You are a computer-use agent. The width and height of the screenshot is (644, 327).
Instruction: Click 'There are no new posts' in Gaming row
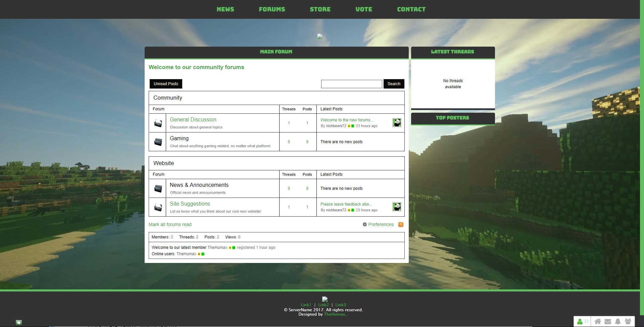pyautogui.click(x=342, y=142)
